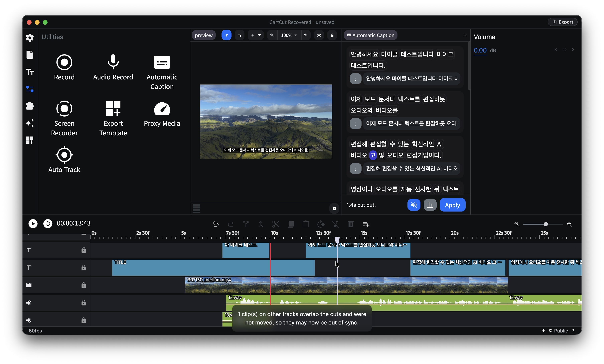The image size is (604, 364).
Task: Click the scissors cut icon
Action: point(276,224)
